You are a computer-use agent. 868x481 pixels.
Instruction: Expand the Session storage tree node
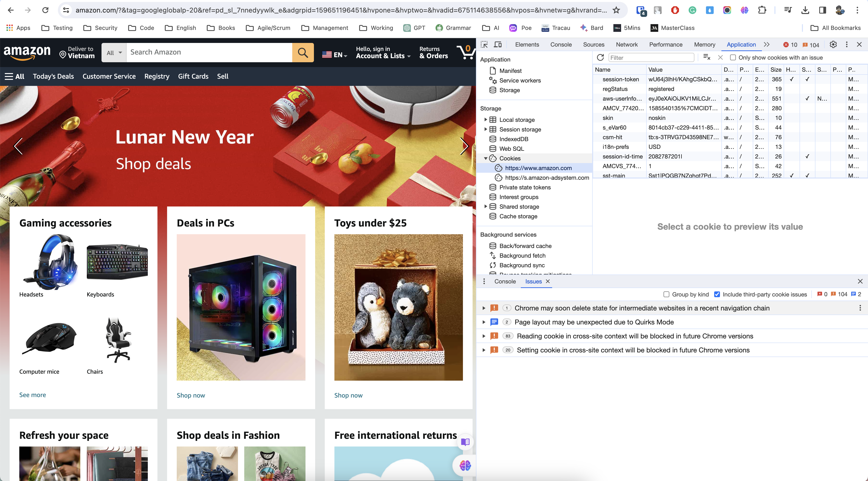tap(486, 130)
